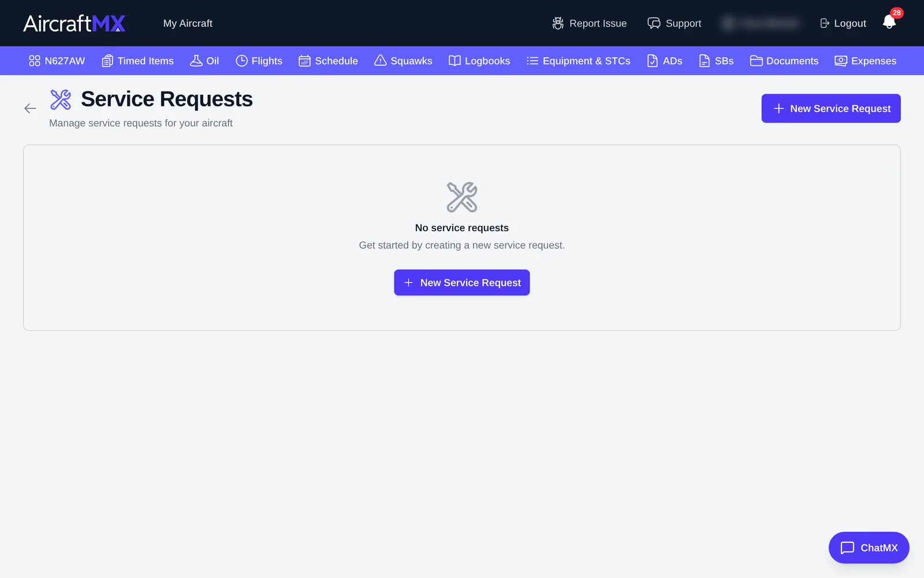
Task: Open Equipment & STCs
Action: (x=579, y=61)
